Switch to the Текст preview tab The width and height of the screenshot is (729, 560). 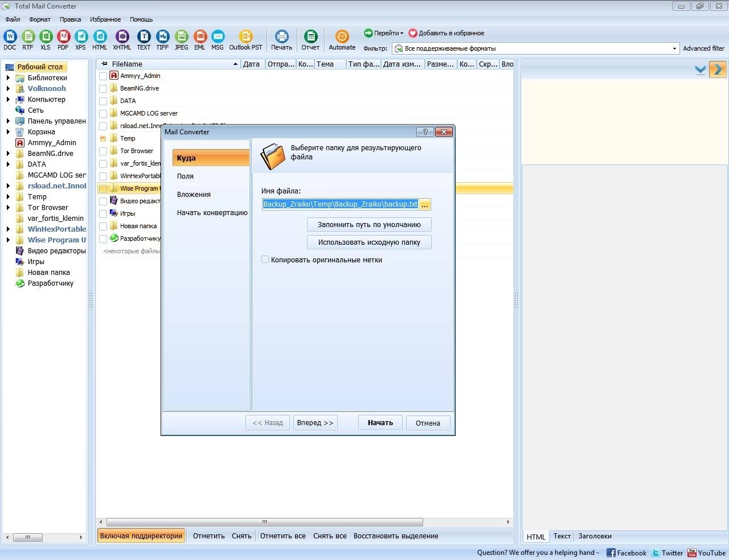[562, 536]
